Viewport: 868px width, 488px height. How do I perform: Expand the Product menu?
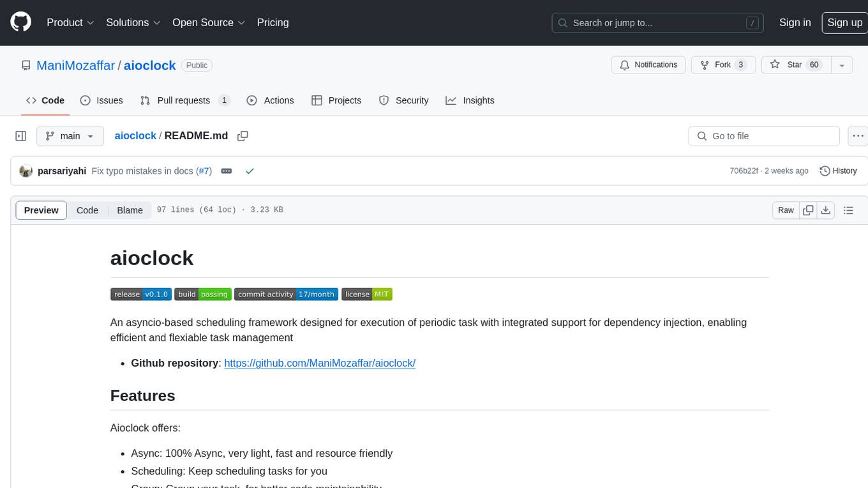pos(70,22)
